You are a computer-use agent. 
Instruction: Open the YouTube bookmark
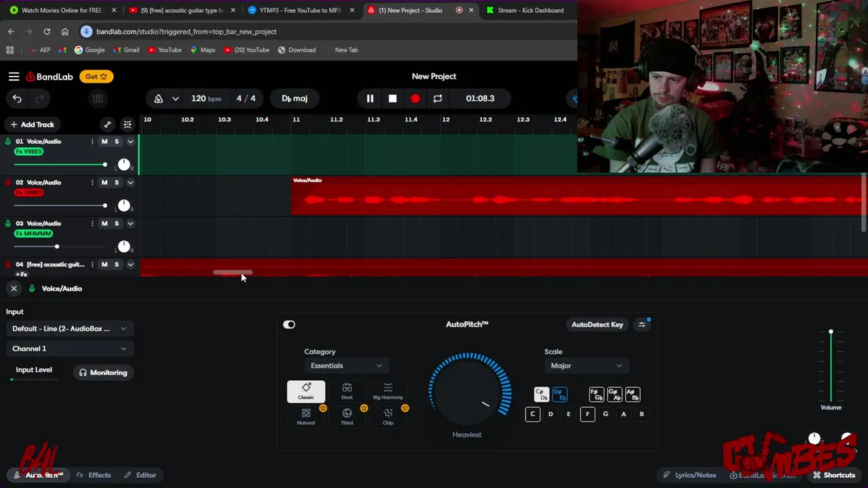[165, 49]
